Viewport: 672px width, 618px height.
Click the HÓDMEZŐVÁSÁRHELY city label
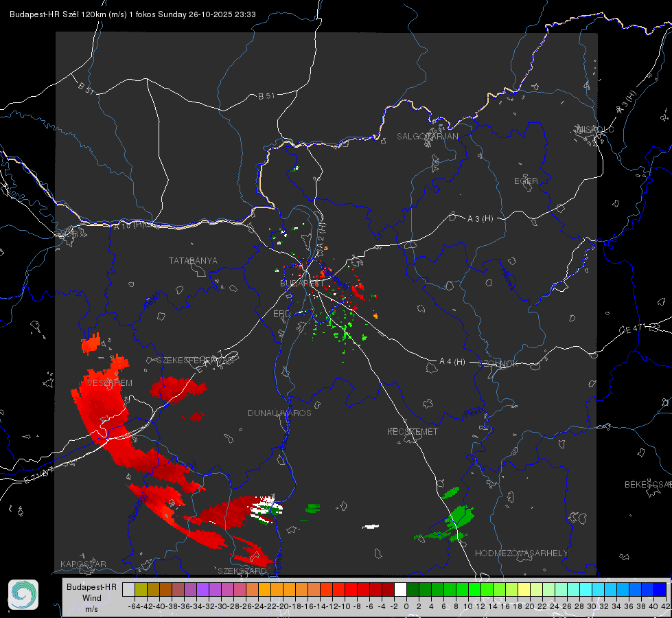click(x=521, y=553)
